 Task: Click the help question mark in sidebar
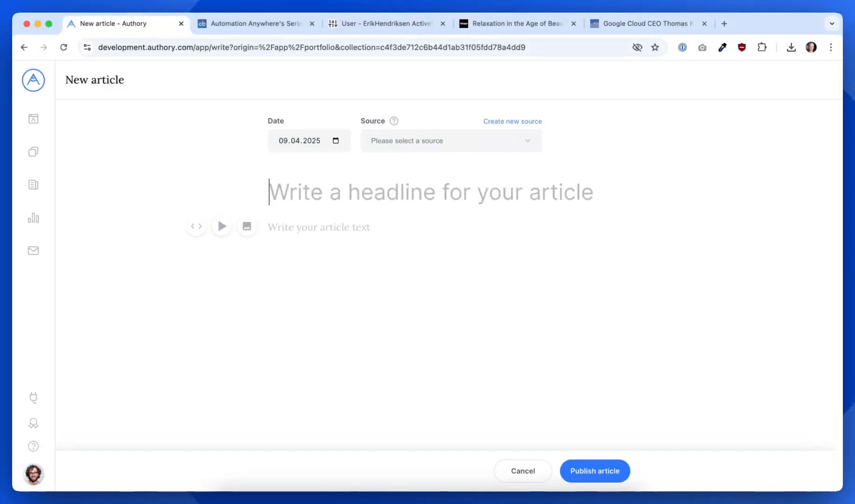point(33,446)
